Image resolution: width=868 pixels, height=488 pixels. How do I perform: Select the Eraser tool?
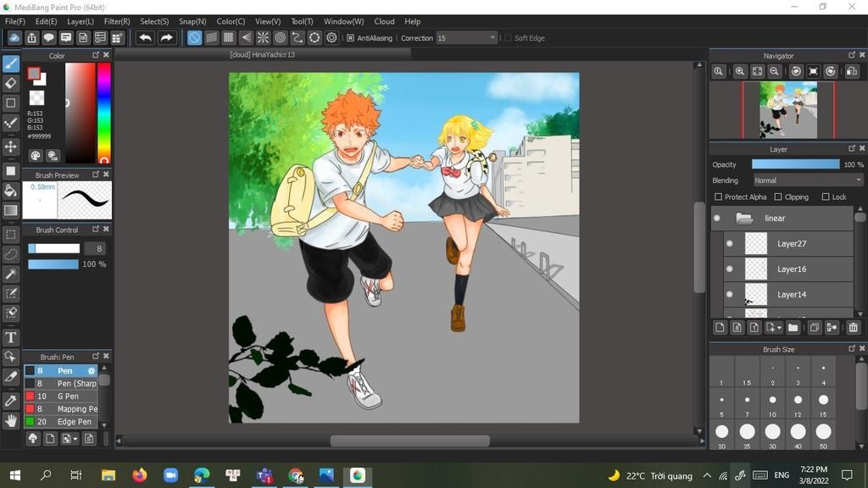(x=10, y=84)
